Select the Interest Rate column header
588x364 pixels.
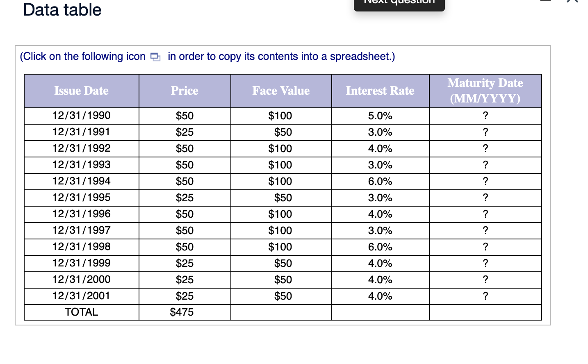click(x=380, y=91)
